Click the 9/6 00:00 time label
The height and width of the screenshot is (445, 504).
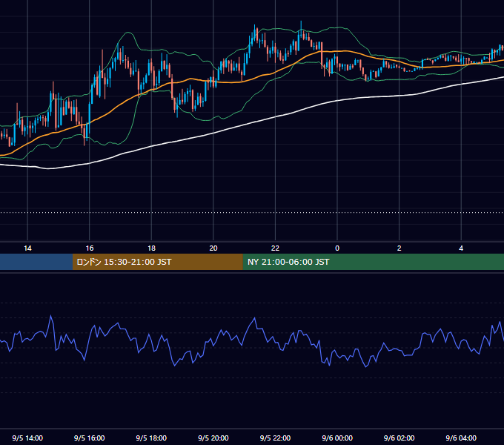click(337, 438)
